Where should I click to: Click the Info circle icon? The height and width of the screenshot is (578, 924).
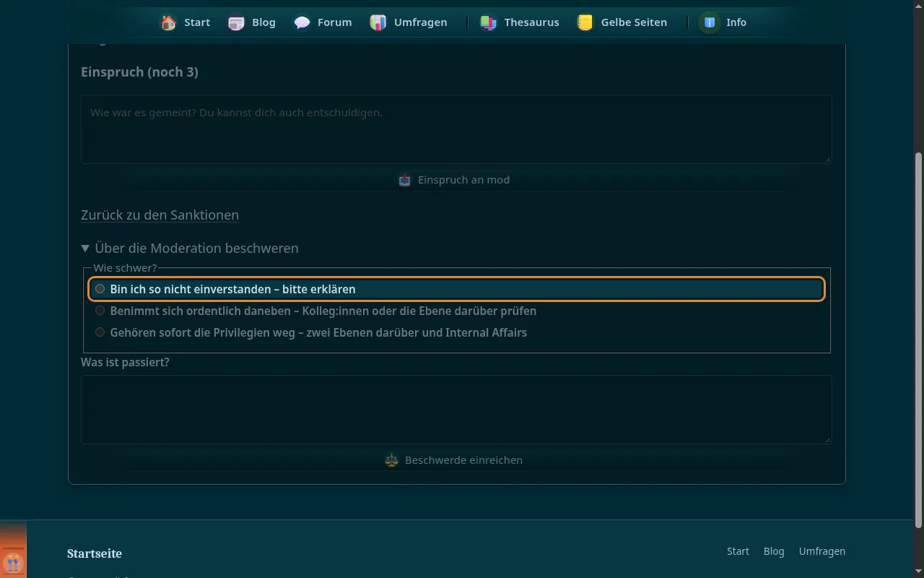710,22
